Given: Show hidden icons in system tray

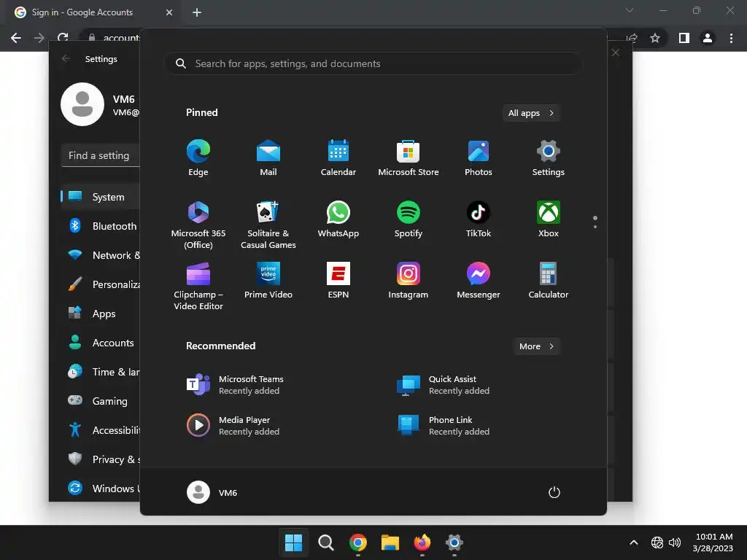Looking at the screenshot, I should [634, 542].
